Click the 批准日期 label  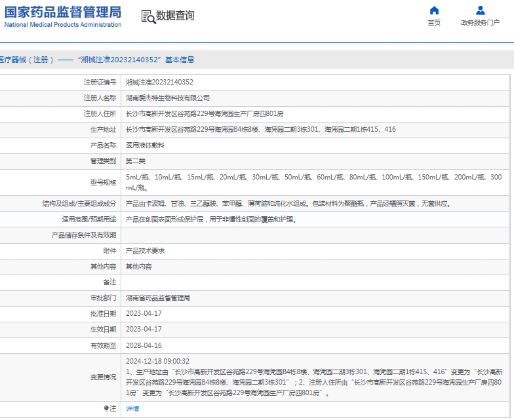point(104,313)
